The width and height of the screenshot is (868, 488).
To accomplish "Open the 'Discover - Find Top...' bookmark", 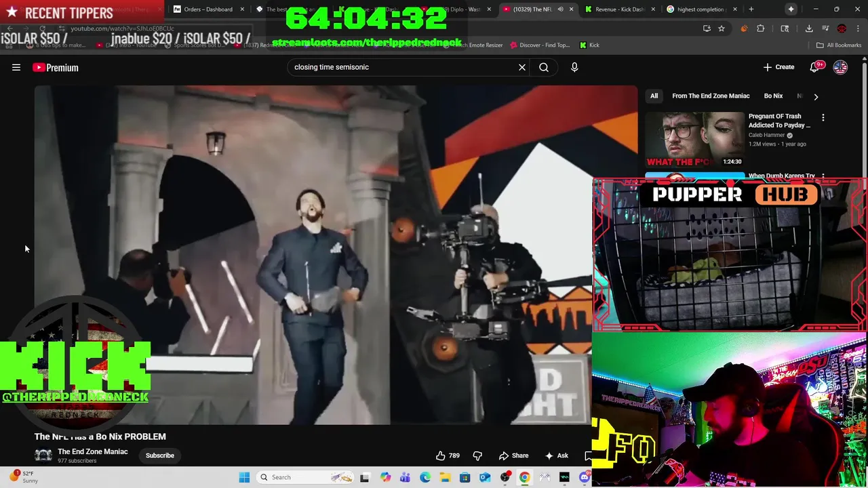I will click(x=539, y=45).
